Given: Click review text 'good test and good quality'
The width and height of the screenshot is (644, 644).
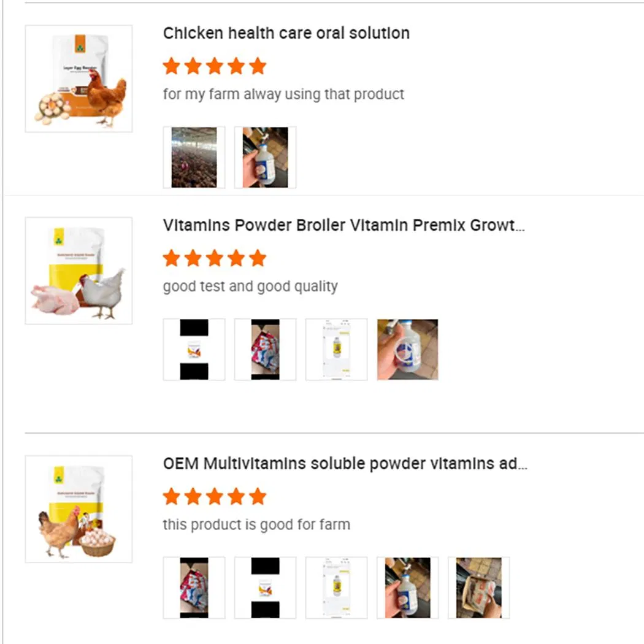Looking at the screenshot, I should click(x=249, y=286).
